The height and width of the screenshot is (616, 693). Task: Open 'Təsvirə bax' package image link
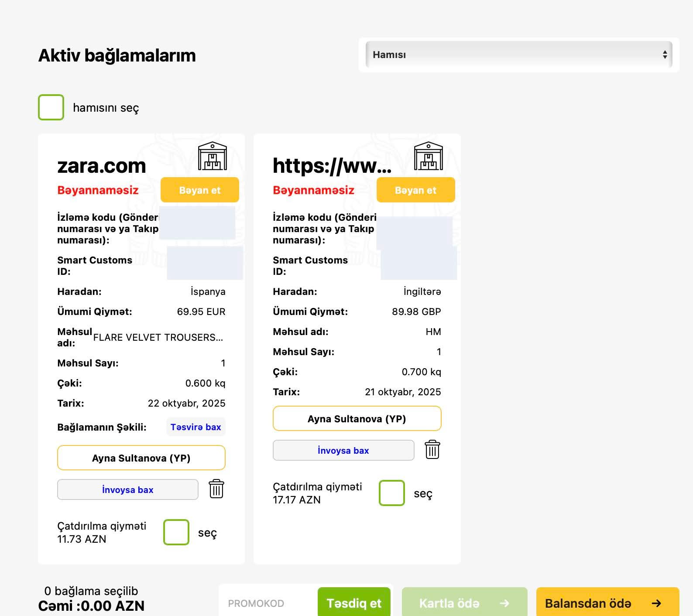coord(196,427)
